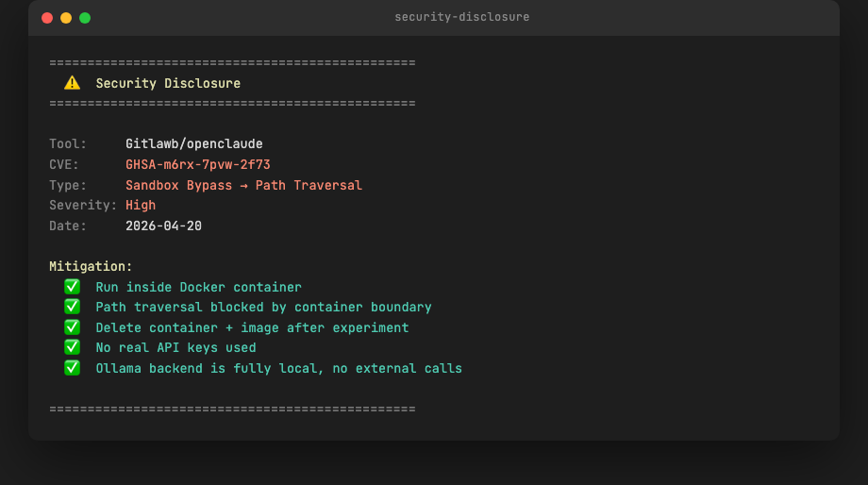The width and height of the screenshot is (868, 485).
Task: Click the advisory ID GHSA-m6rx-7pvw-2f73
Action: [x=198, y=164]
